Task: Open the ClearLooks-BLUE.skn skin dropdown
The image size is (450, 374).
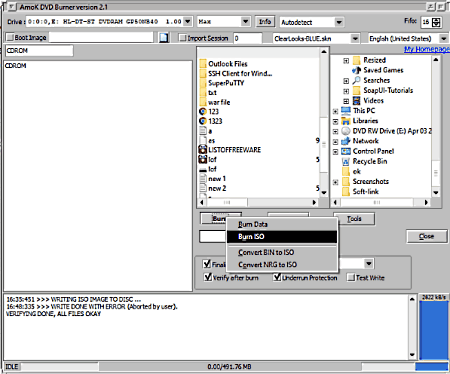Action: point(355,39)
